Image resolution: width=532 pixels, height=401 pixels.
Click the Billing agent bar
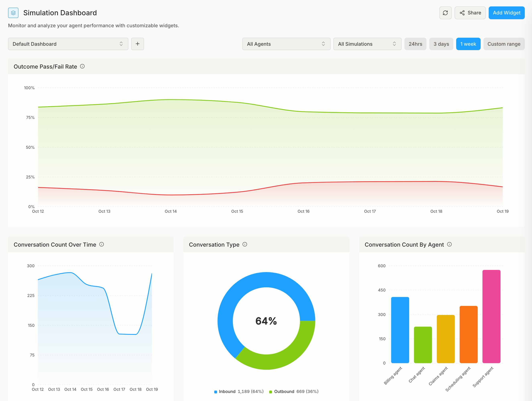[400, 330]
